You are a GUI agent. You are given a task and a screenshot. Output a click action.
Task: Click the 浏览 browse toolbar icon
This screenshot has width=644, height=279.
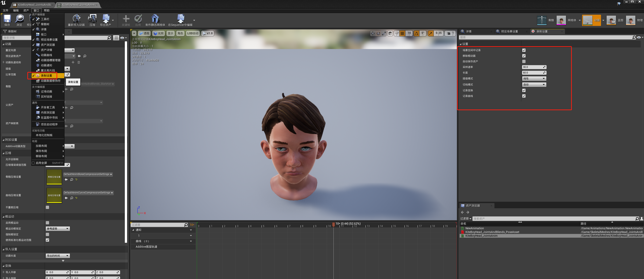point(19,19)
